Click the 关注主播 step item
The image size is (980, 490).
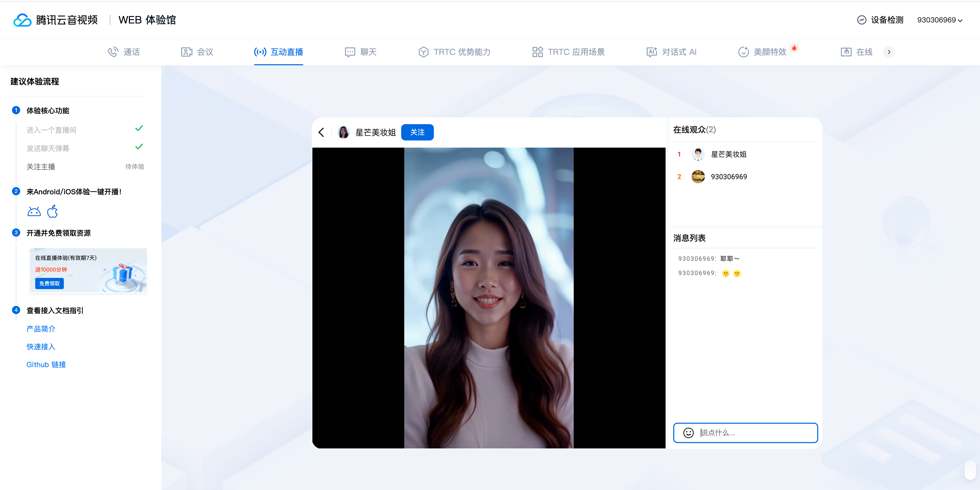pyautogui.click(x=41, y=167)
